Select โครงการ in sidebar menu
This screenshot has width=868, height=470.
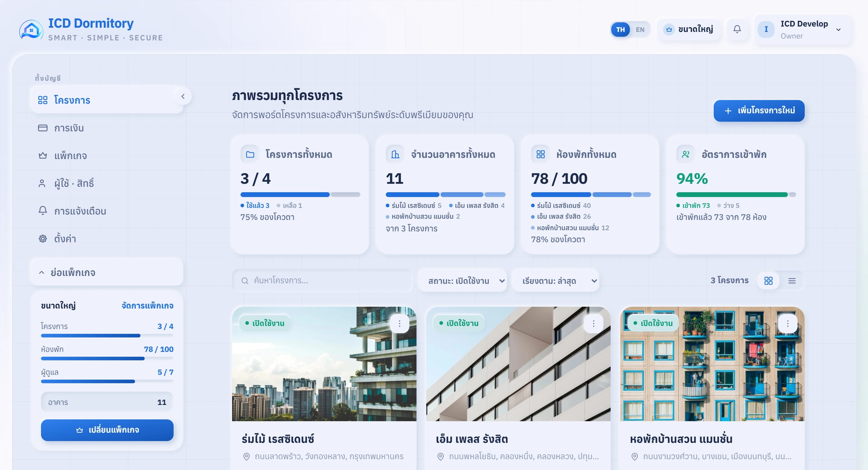tap(107, 100)
